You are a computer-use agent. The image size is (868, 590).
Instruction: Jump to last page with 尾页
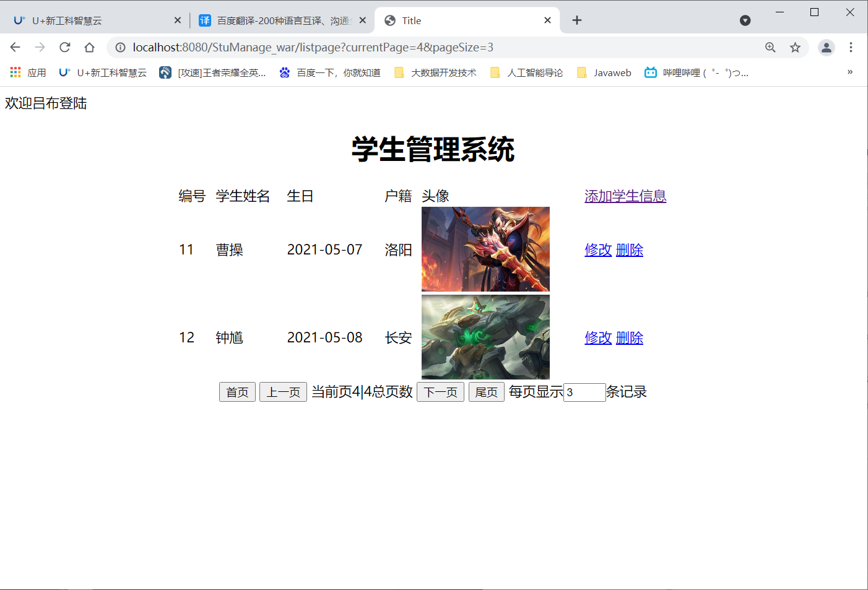pos(486,392)
